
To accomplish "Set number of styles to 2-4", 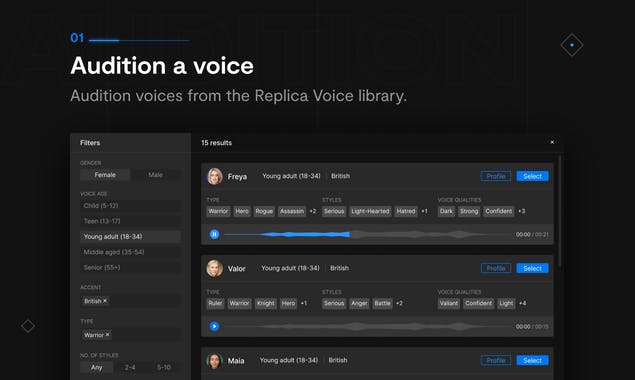I will pos(130,367).
